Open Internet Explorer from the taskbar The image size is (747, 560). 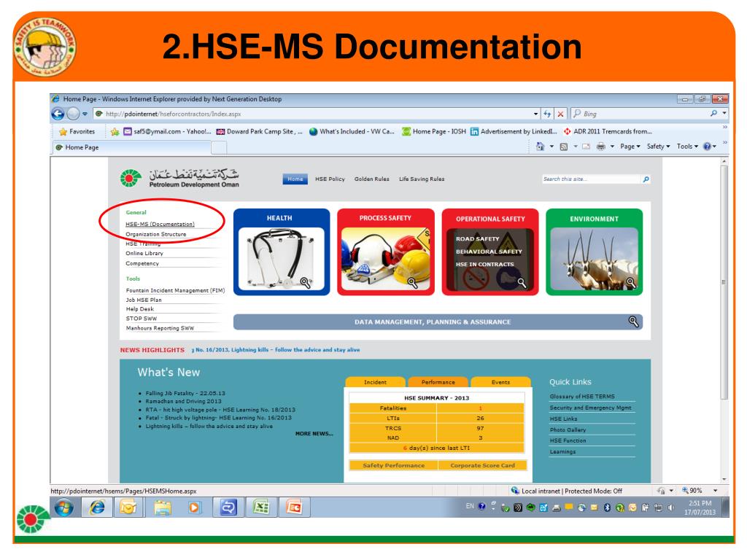point(97,507)
